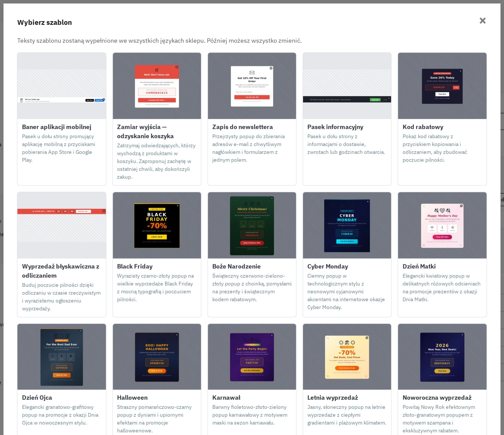The width and height of the screenshot is (504, 435).
Task: Select the Hot Deals summer sale preview
Action: tap(347, 357)
